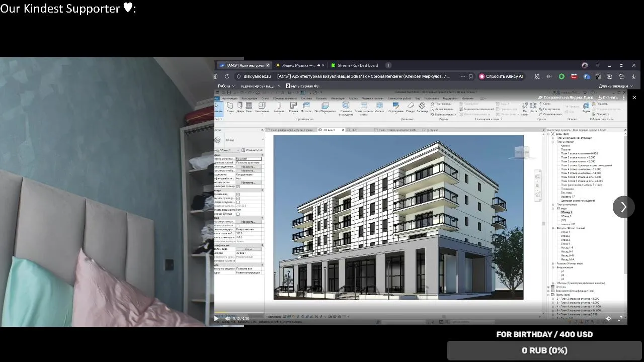Enter fullscreen mode in video player
Viewport: 644px width, 362px height.
pyautogui.click(x=620, y=318)
